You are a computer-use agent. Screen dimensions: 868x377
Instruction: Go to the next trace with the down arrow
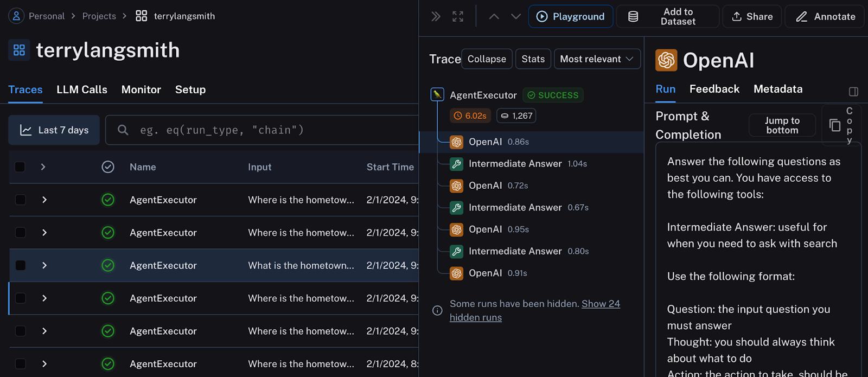pos(516,16)
